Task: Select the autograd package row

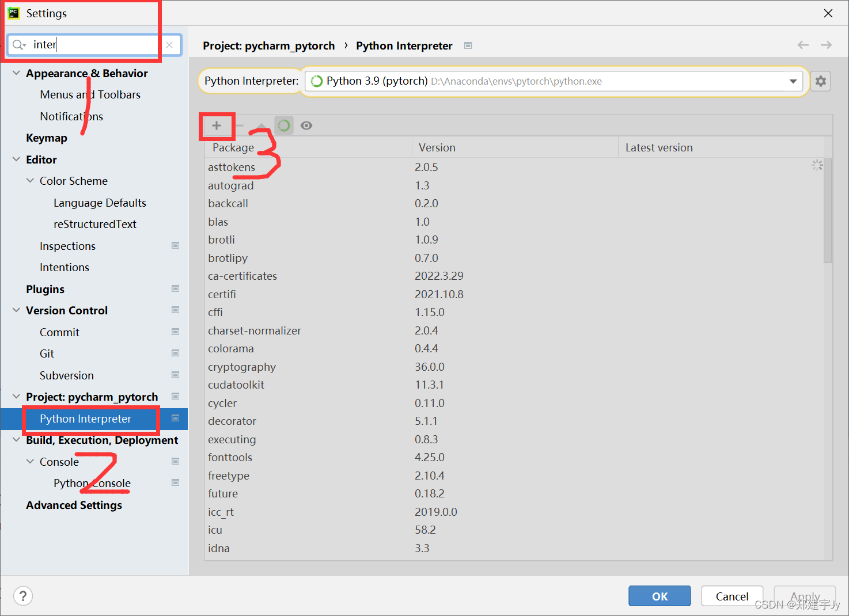Action: (514, 185)
